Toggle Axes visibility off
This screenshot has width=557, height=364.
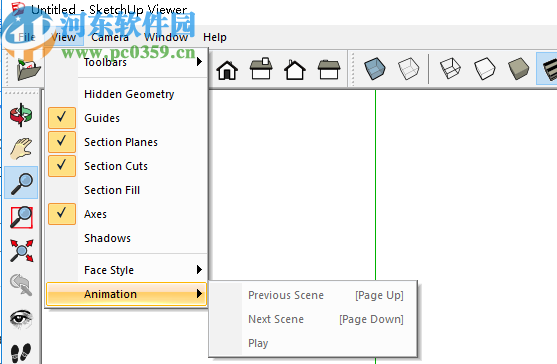pyautogui.click(x=126, y=214)
